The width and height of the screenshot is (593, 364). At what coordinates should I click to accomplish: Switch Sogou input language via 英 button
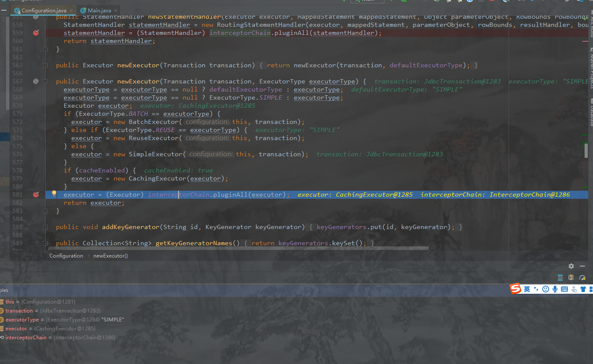(x=527, y=289)
